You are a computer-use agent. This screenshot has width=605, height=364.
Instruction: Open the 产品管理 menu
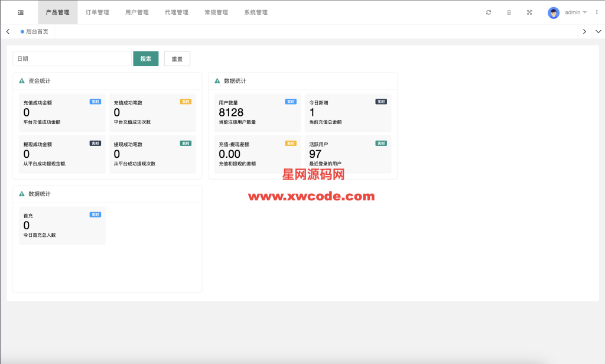point(58,12)
